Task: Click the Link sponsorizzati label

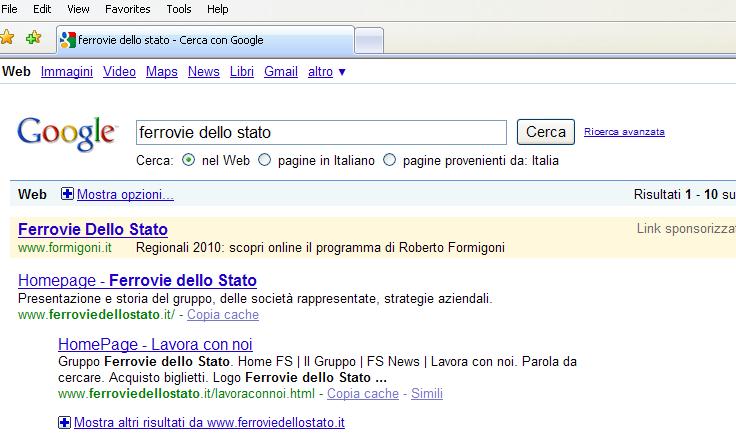Action: tap(686, 229)
